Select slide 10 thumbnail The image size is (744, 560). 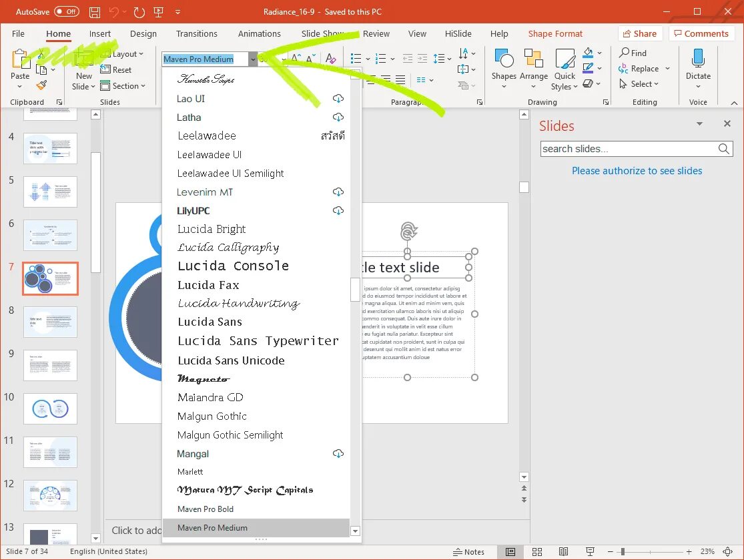point(50,408)
